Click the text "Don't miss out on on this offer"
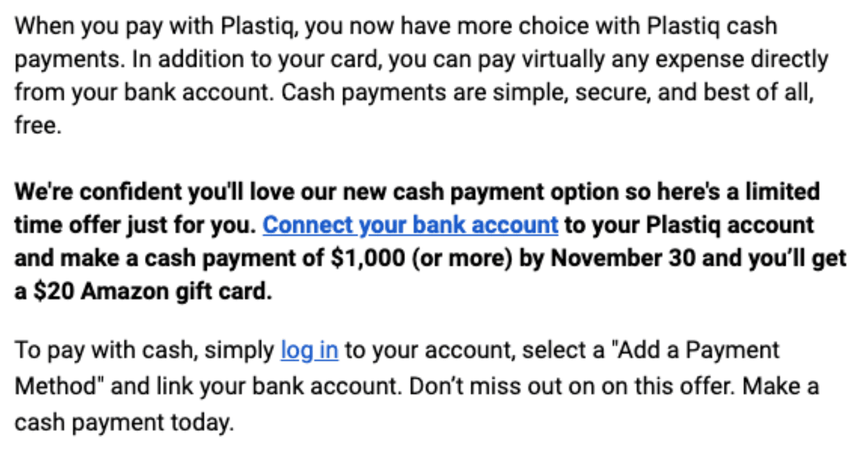 tap(572, 387)
